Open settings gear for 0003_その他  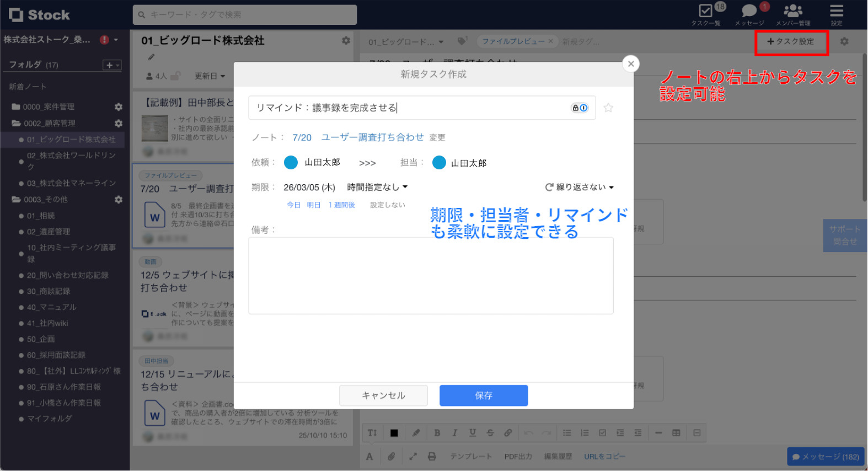(118, 200)
